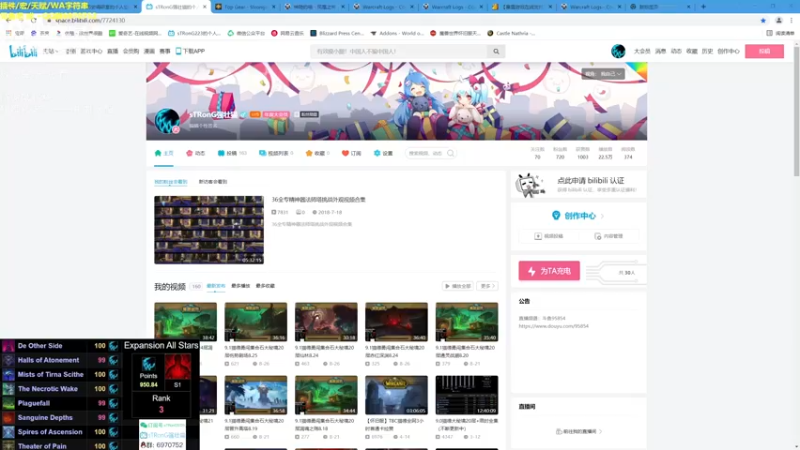Click the browser back arrow
The width and height of the screenshot is (800, 450).
[9, 20]
